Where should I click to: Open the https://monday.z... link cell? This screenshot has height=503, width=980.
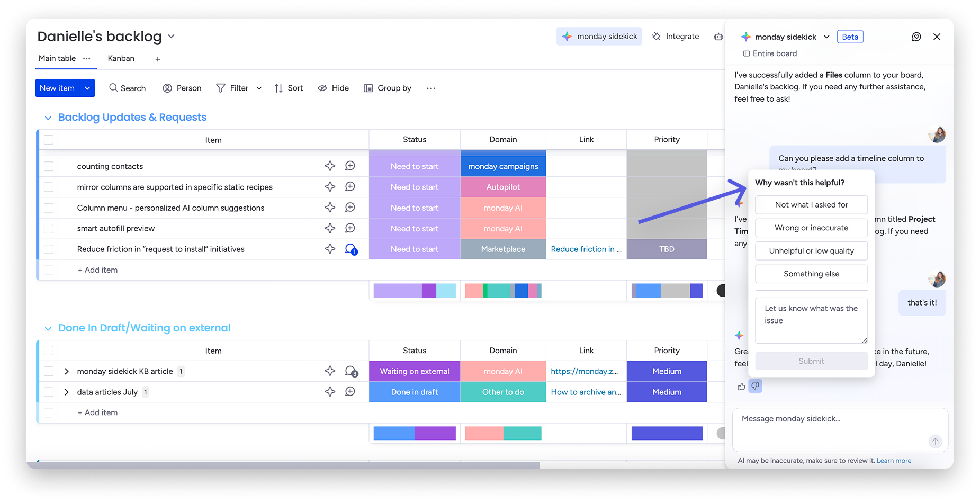pos(584,371)
